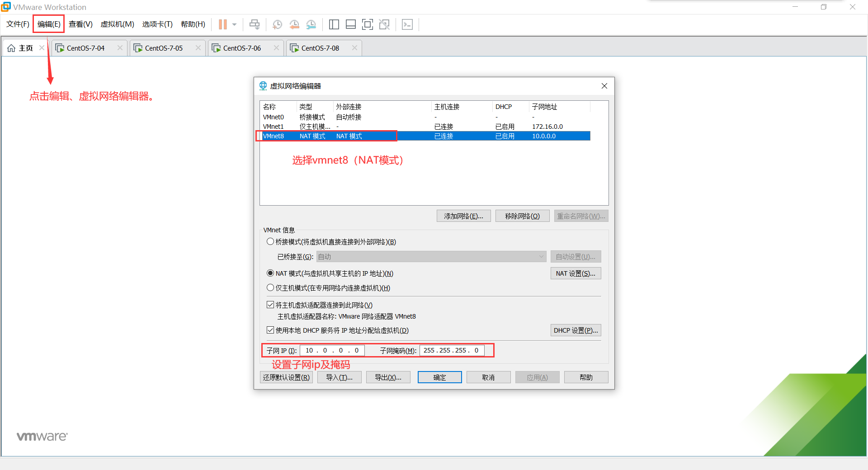Close the 主页 tab
This screenshot has height=470, width=868.
click(x=42, y=47)
